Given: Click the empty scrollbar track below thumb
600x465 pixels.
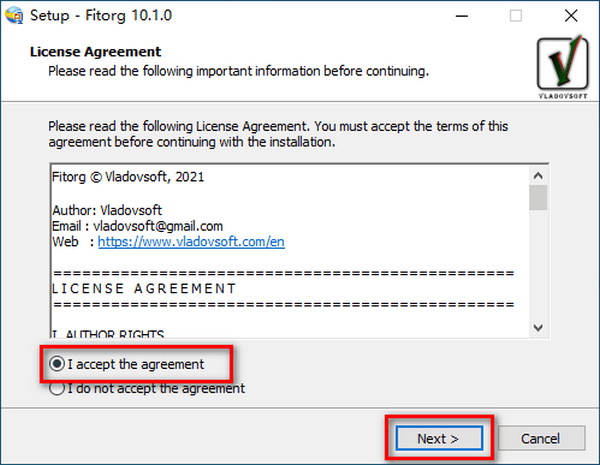Looking at the screenshot, I should (538, 270).
